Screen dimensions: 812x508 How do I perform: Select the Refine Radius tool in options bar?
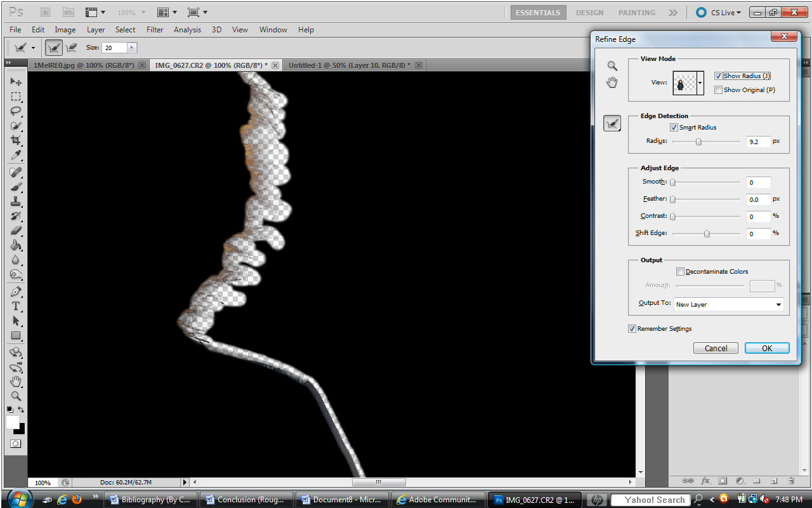coord(55,48)
